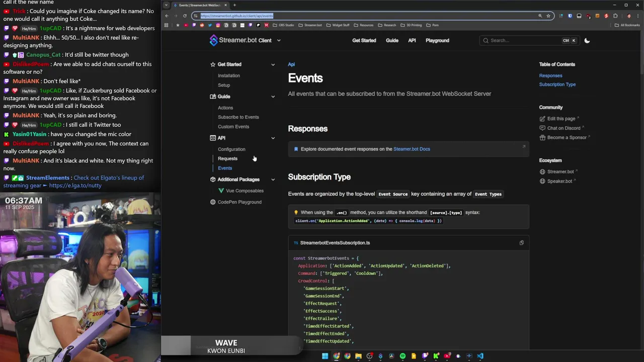
Task: Open the Guide top nav item
Action: pos(392,40)
